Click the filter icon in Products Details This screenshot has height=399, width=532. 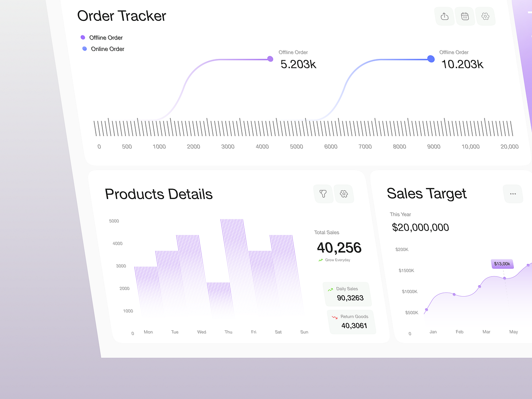pyautogui.click(x=323, y=194)
